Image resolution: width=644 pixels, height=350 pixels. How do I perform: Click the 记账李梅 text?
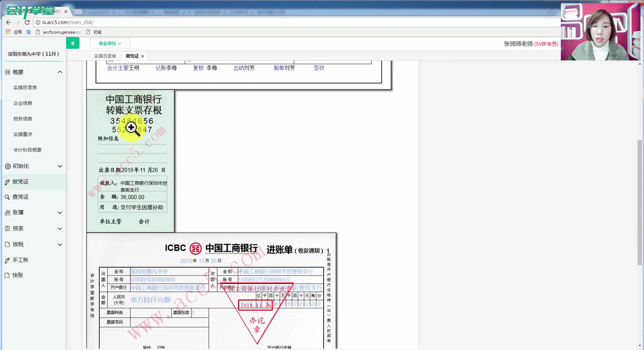pyautogui.click(x=166, y=68)
